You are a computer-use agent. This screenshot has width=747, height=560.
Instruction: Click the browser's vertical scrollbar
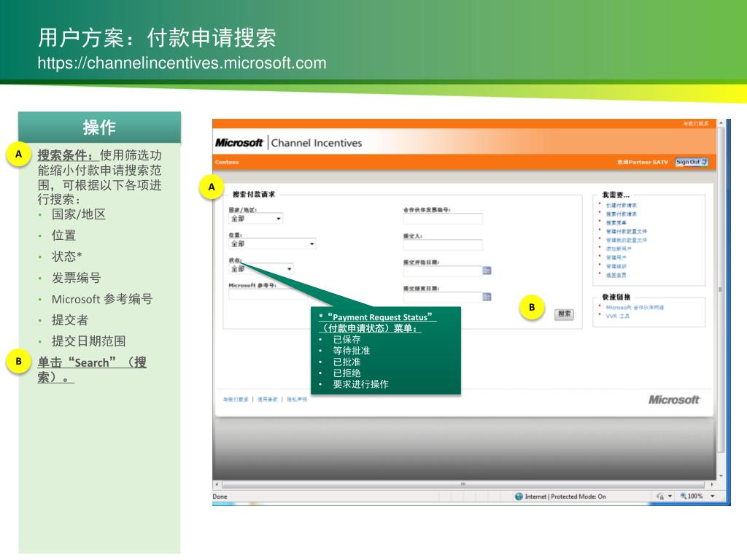click(x=721, y=289)
